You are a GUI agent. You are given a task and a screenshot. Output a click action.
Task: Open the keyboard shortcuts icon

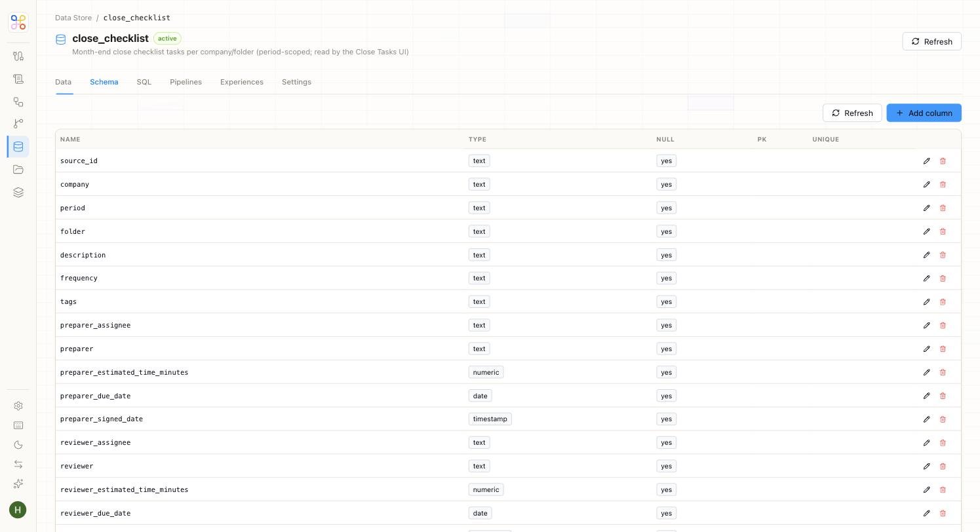18,425
